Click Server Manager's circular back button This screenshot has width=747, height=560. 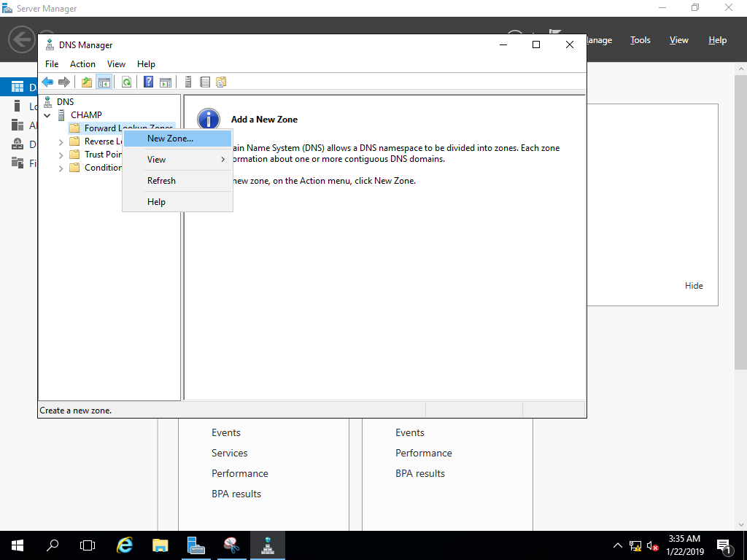pos(22,39)
